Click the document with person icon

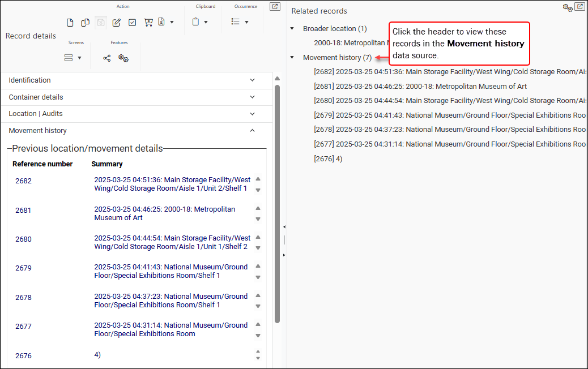pos(161,22)
